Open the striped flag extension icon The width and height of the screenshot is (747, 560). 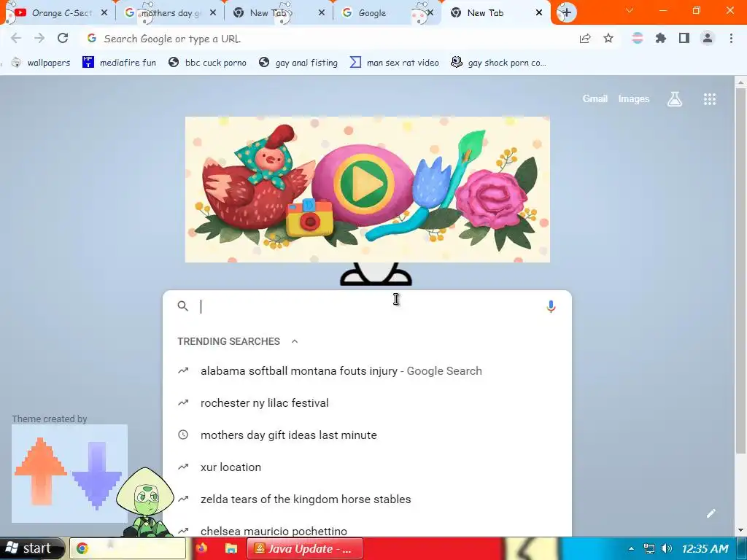(637, 38)
